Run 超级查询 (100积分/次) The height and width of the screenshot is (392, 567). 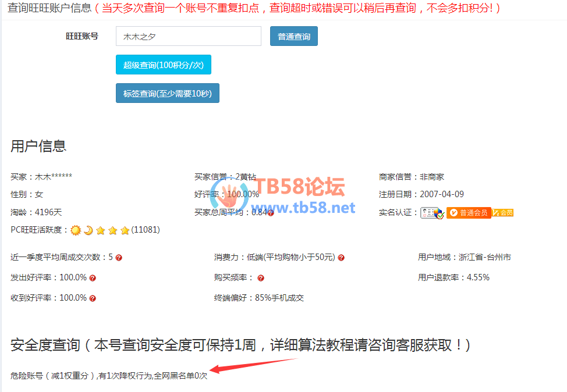[163, 65]
